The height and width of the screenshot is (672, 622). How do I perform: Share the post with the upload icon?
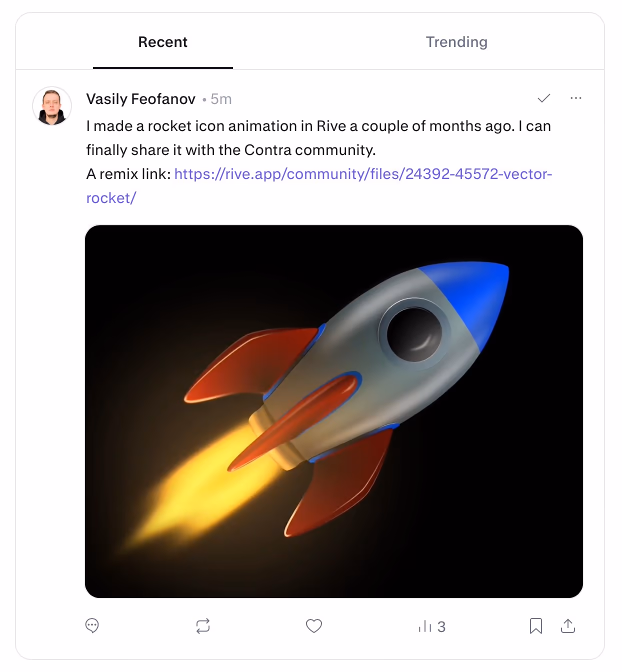pos(568,626)
